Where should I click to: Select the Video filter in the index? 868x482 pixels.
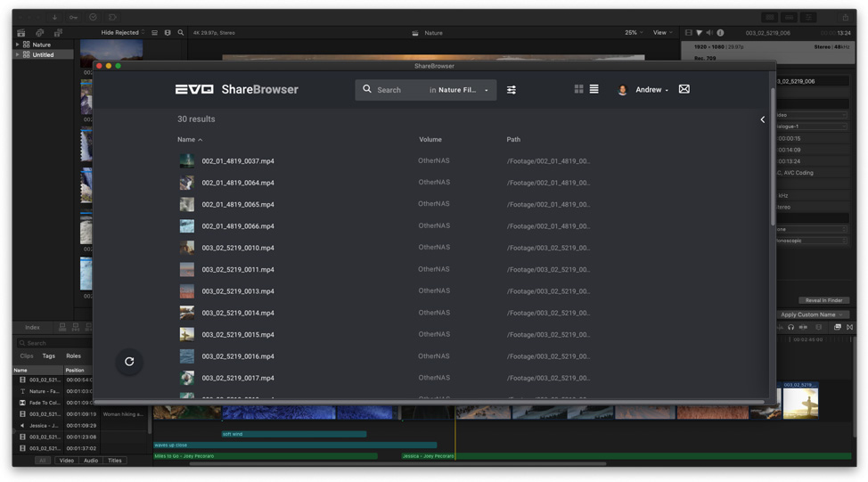(x=66, y=461)
